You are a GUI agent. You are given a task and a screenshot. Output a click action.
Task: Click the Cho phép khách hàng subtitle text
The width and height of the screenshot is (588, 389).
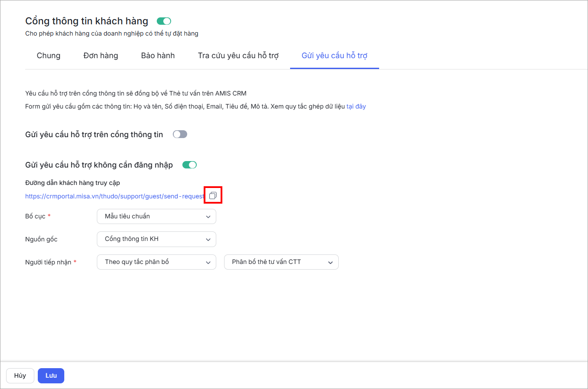pos(112,33)
